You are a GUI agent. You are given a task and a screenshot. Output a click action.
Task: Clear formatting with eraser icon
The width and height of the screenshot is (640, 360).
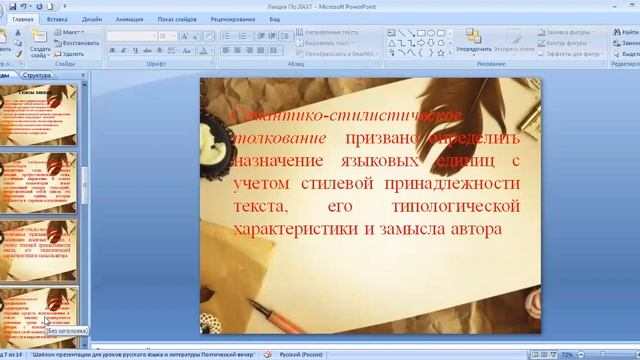209,36
